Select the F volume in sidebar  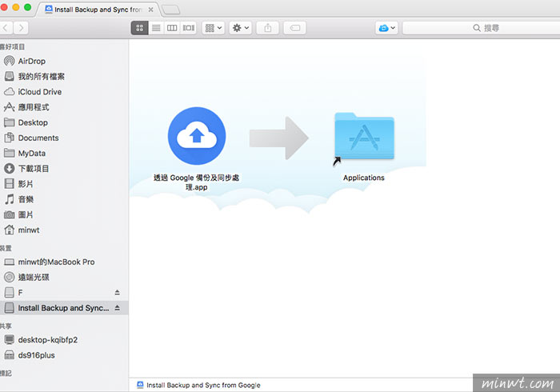[x=64, y=292]
